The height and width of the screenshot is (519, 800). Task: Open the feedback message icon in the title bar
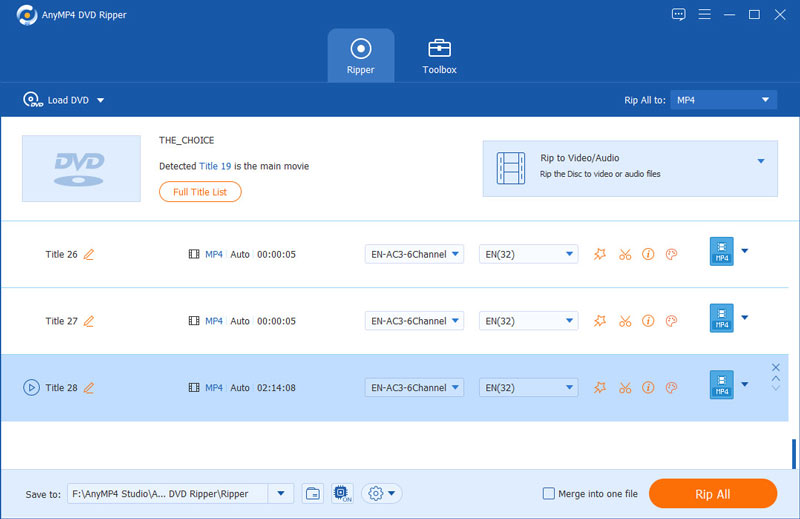[679, 14]
